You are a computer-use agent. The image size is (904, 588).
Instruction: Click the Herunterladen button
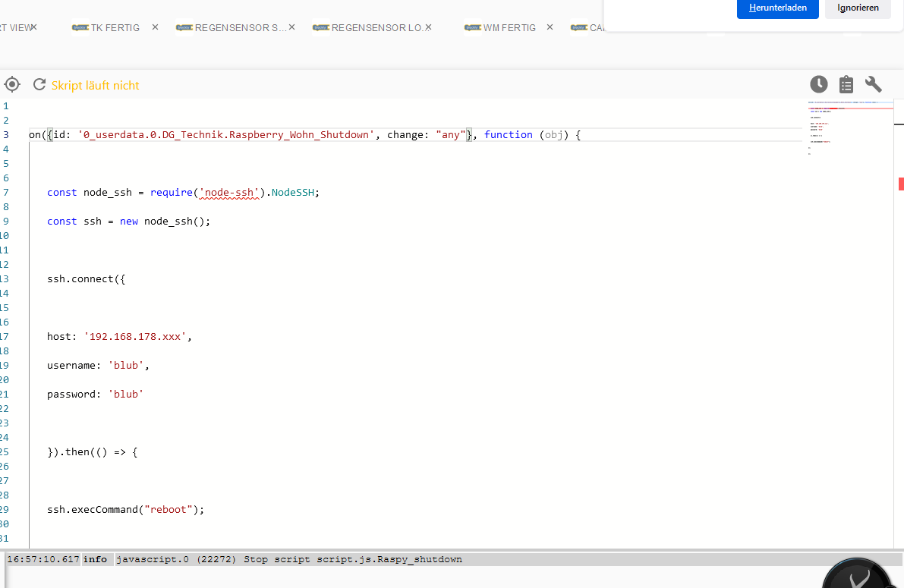point(778,8)
